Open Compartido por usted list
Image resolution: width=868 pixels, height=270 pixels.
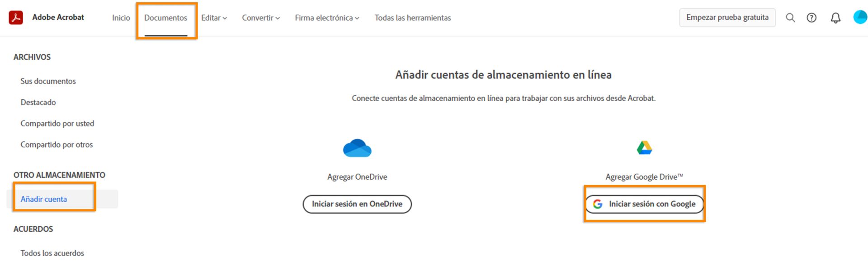(57, 124)
